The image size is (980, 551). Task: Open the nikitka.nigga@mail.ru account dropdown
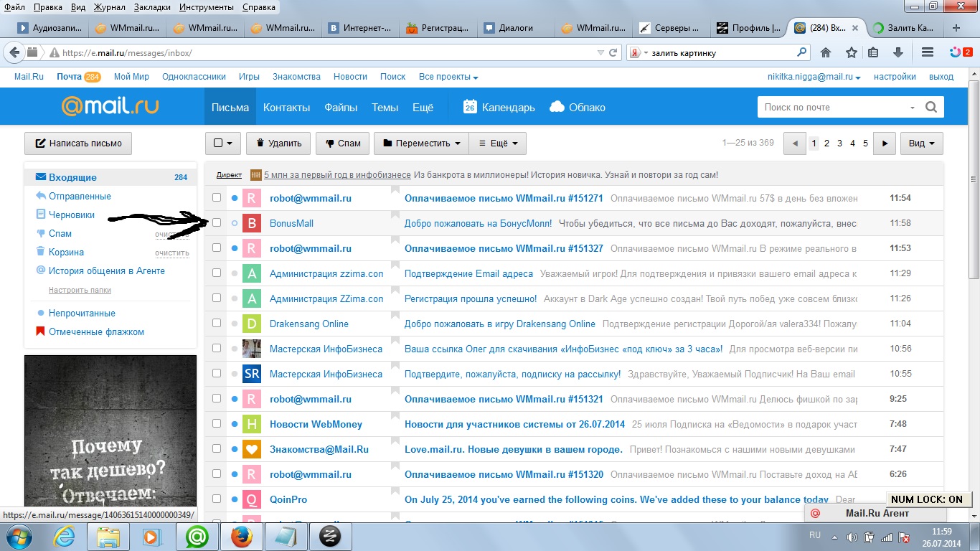click(x=814, y=77)
